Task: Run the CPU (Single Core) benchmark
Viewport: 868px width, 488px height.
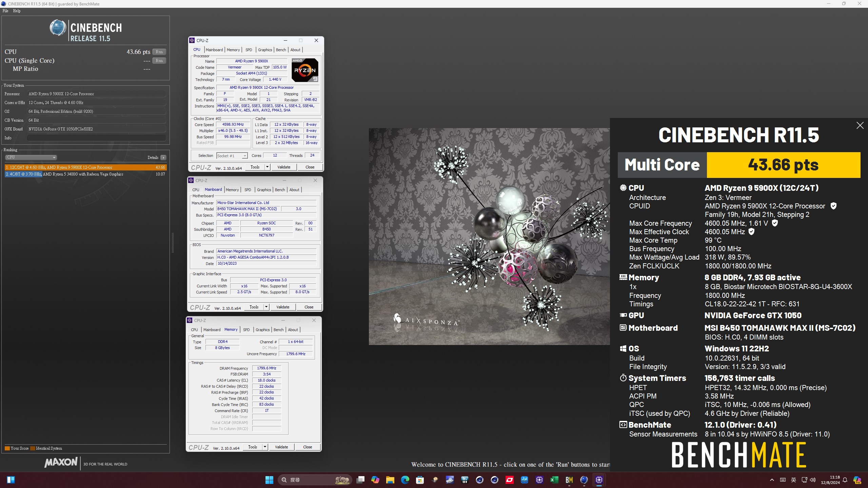Action: tap(159, 61)
